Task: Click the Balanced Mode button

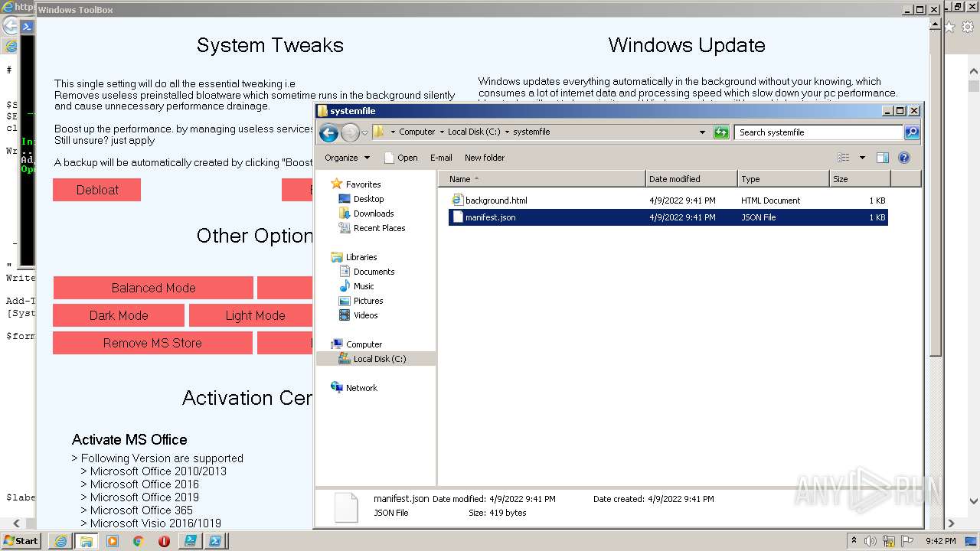Action: coord(153,288)
